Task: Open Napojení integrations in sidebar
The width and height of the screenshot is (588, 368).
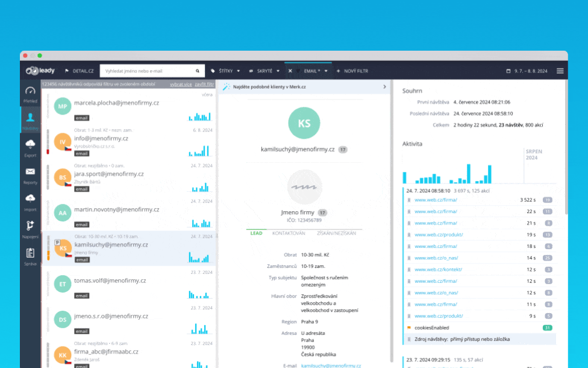Action: [30, 229]
